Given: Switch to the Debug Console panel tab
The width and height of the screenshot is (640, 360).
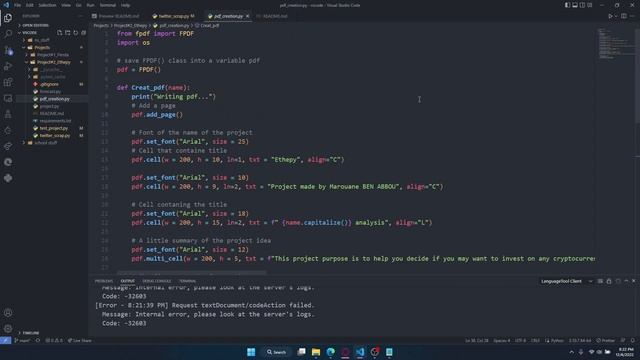Looking at the screenshot, I should (x=157, y=281).
